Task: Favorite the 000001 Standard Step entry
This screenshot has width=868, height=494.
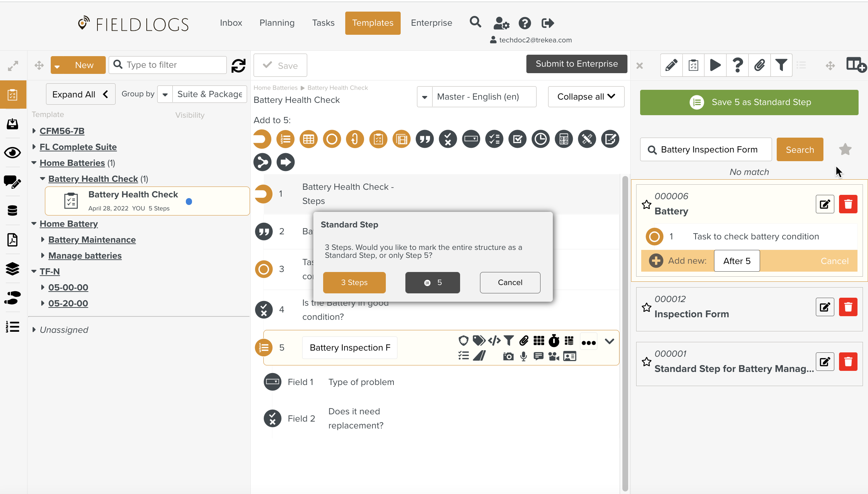Action: [x=647, y=362]
